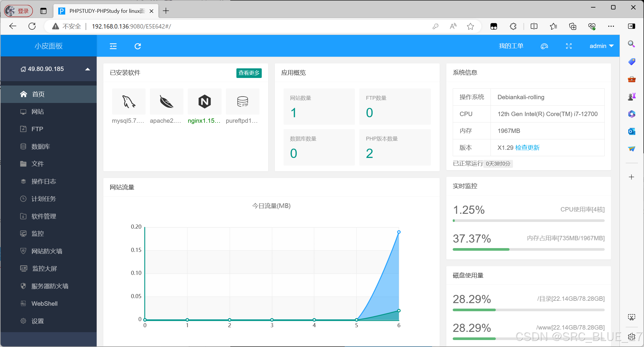The height and width of the screenshot is (347, 644).
Task: Open the theme palette icon in top bar
Action: [544, 46]
